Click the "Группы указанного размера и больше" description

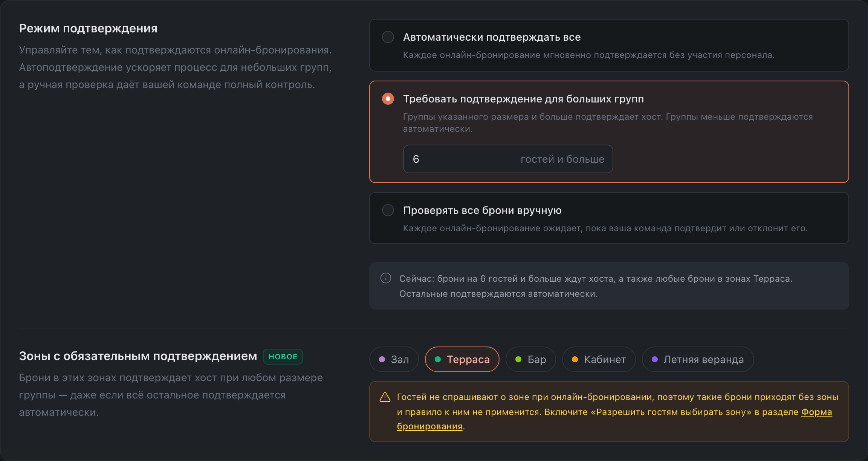(x=608, y=123)
